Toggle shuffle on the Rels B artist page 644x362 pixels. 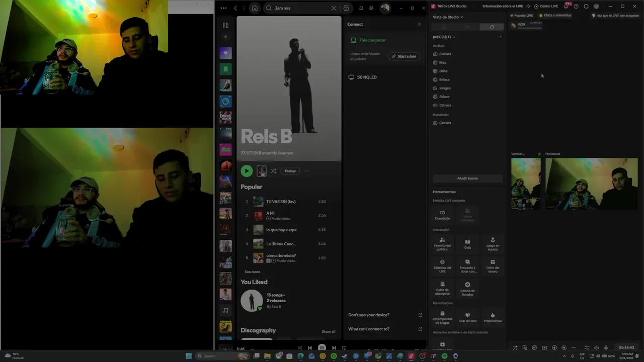coord(273,171)
